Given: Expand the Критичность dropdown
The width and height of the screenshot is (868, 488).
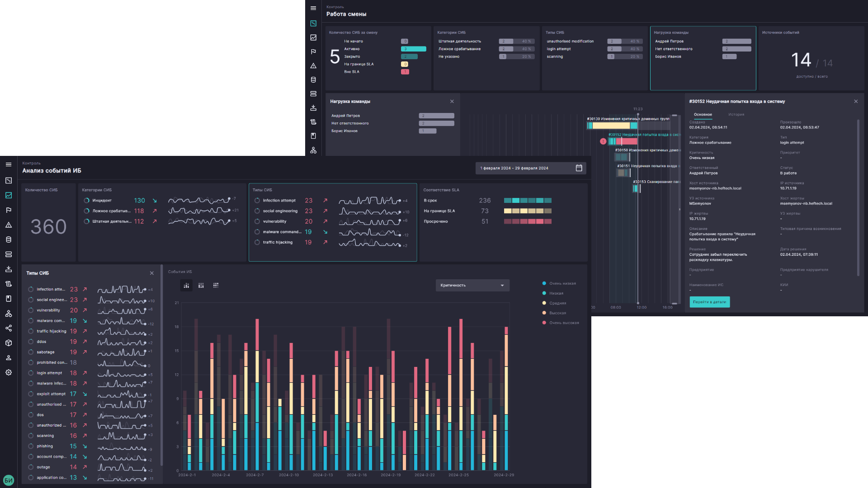Looking at the screenshot, I should pos(472,285).
